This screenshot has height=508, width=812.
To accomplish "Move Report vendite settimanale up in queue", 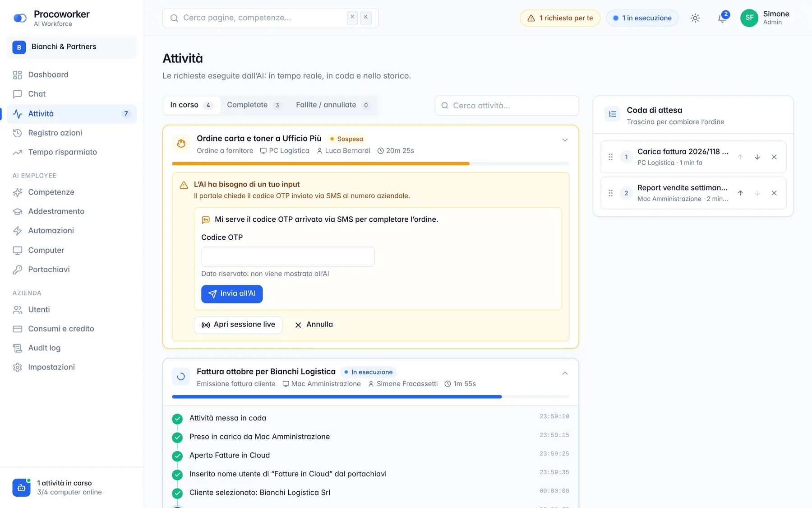I will (x=740, y=193).
